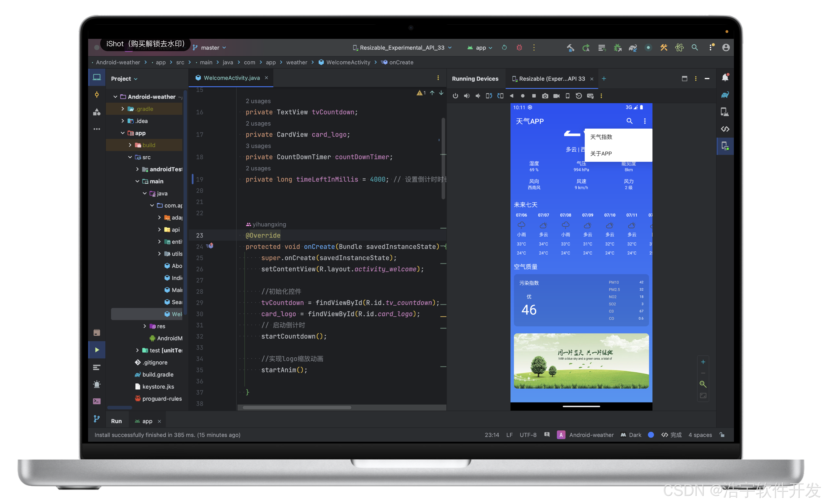The width and height of the screenshot is (822, 504).
Task: Toggle hardware input keyboard-mouse icon
Action: coord(590,96)
